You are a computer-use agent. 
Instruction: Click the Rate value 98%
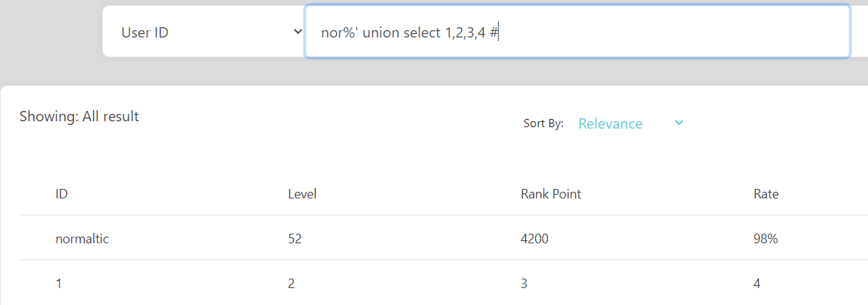766,239
